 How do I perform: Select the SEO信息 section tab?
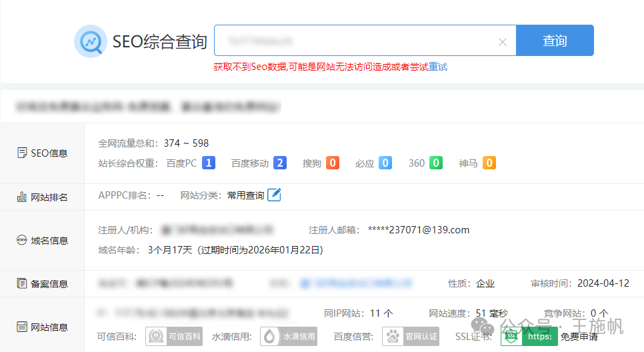point(42,153)
